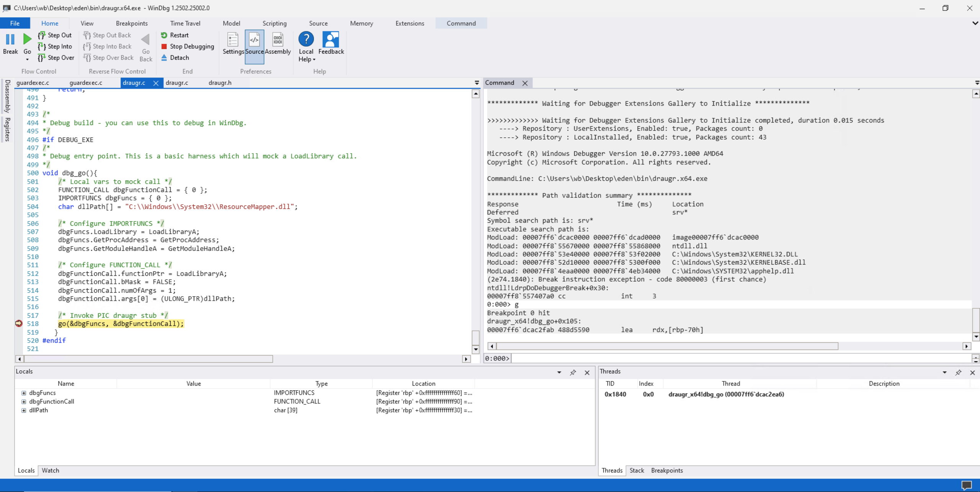Image resolution: width=980 pixels, height=492 pixels.
Task: Open the Feedback icon
Action: point(331,40)
